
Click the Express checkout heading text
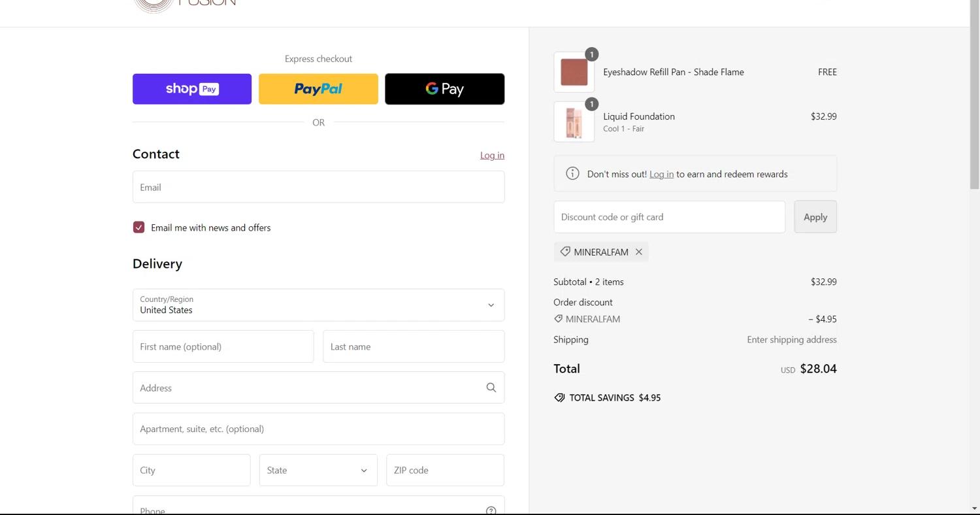tap(318, 59)
